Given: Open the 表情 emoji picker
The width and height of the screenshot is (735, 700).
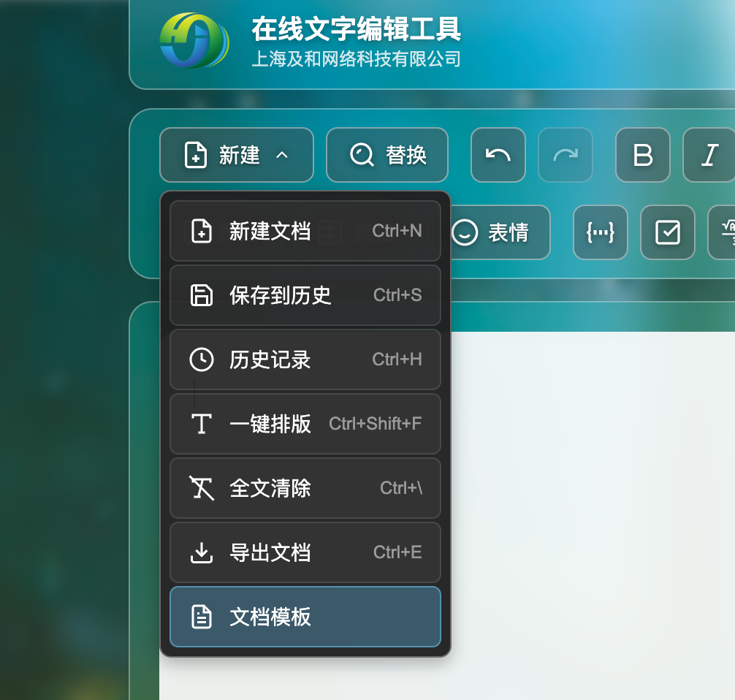Looking at the screenshot, I should click(x=500, y=232).
